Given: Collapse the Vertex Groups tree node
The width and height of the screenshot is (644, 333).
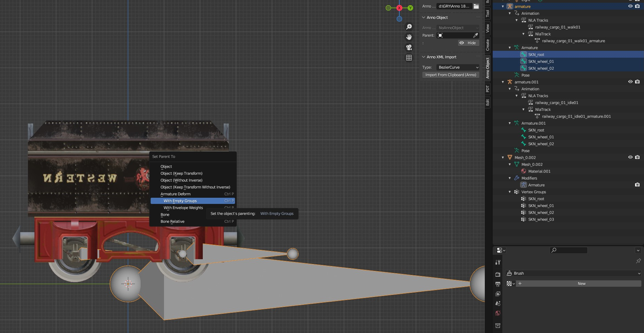Looking at the screenshot, I should pos(510,192).
